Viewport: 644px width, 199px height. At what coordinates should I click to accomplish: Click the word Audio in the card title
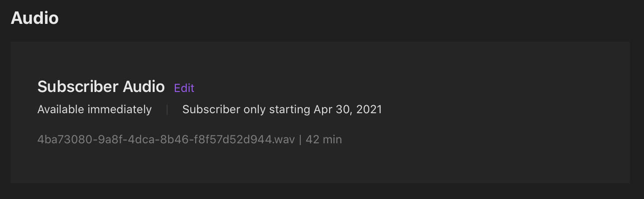point(144,87)
